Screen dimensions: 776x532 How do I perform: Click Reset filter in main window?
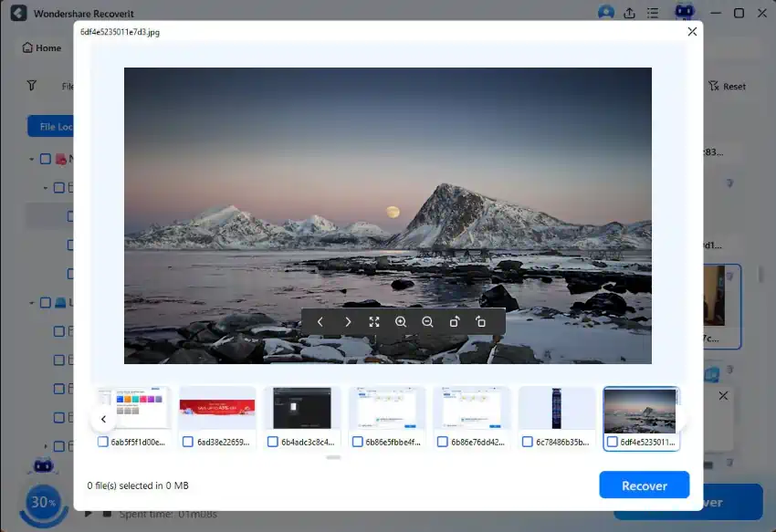tap(727, 86)
